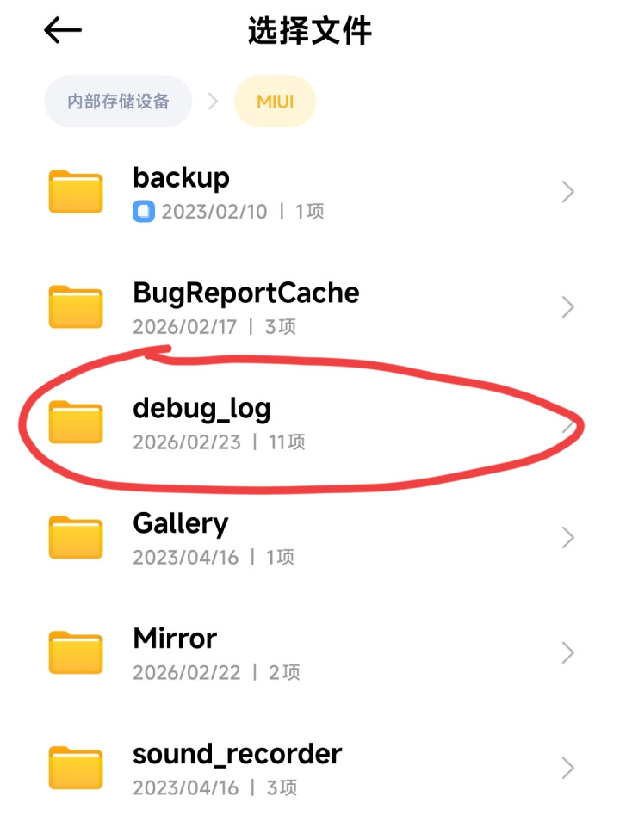
Task: Click the sound_recorder folder name
Action: [238, 754]
